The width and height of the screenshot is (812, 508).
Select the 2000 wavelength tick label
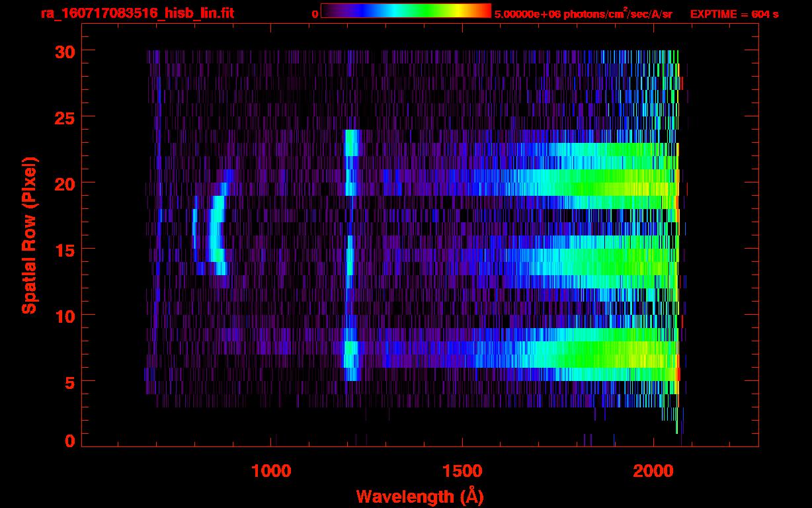click(653, 471)
